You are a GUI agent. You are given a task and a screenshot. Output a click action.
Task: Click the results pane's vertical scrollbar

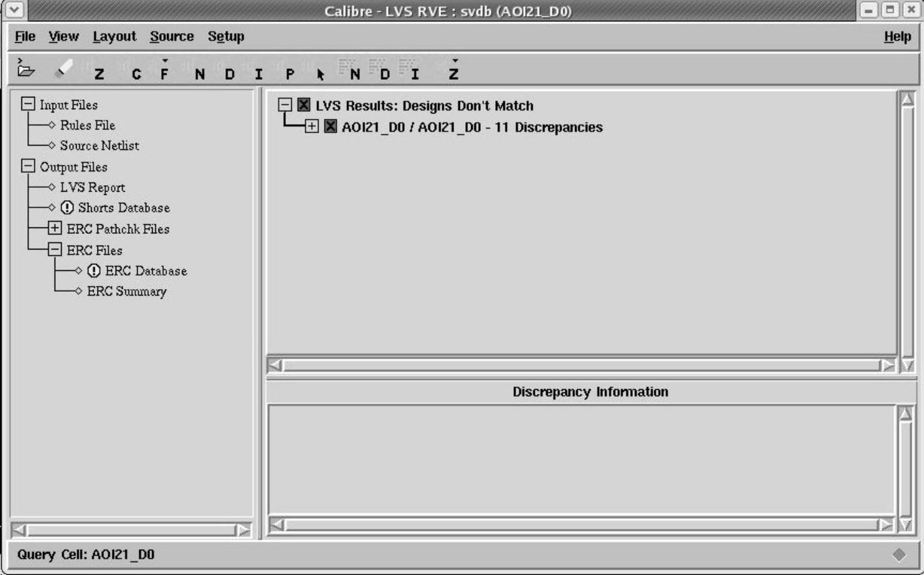pos(907,232)
